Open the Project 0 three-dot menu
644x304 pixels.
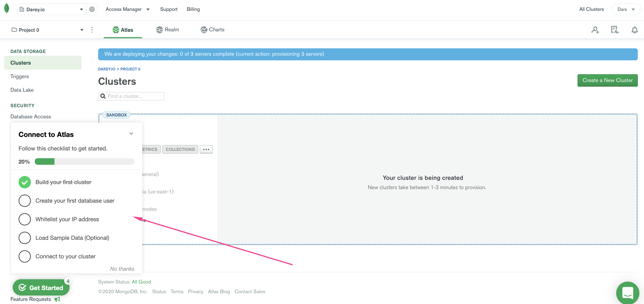click(x=92, y=30)
